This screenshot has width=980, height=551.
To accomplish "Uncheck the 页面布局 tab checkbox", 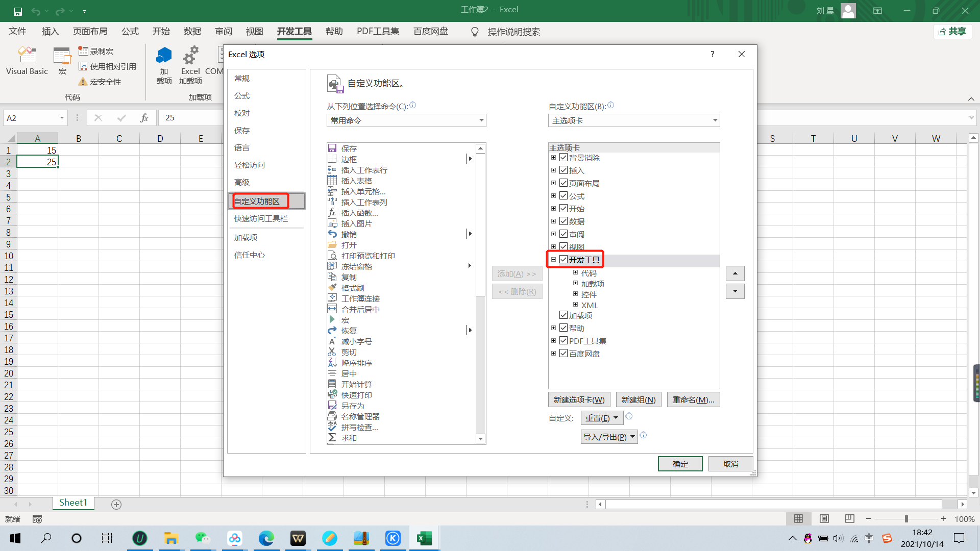I will click(563, 183).
